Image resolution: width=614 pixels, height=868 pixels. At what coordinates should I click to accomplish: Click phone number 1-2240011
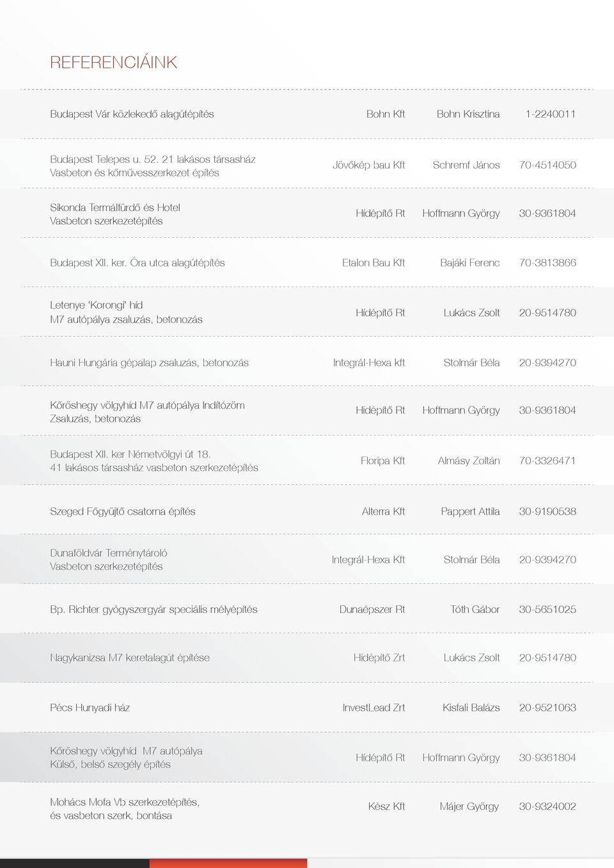point(550,114)
